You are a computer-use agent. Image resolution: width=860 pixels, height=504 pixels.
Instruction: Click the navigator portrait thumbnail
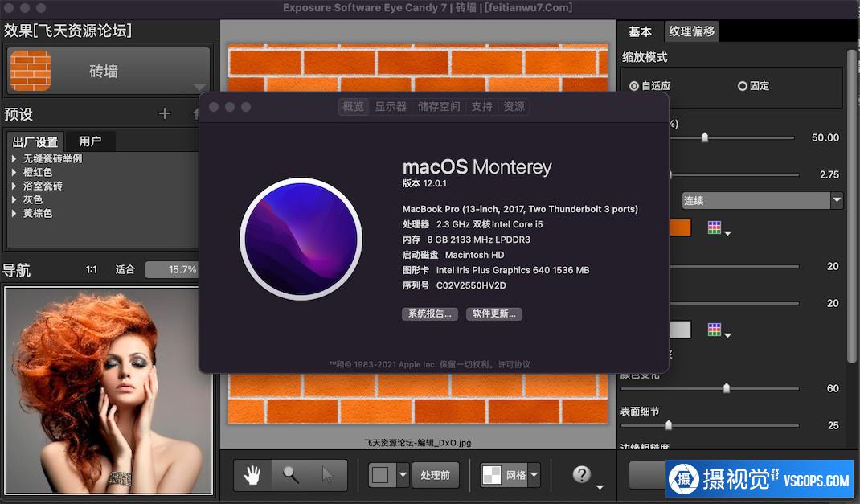tap(108, 391)
